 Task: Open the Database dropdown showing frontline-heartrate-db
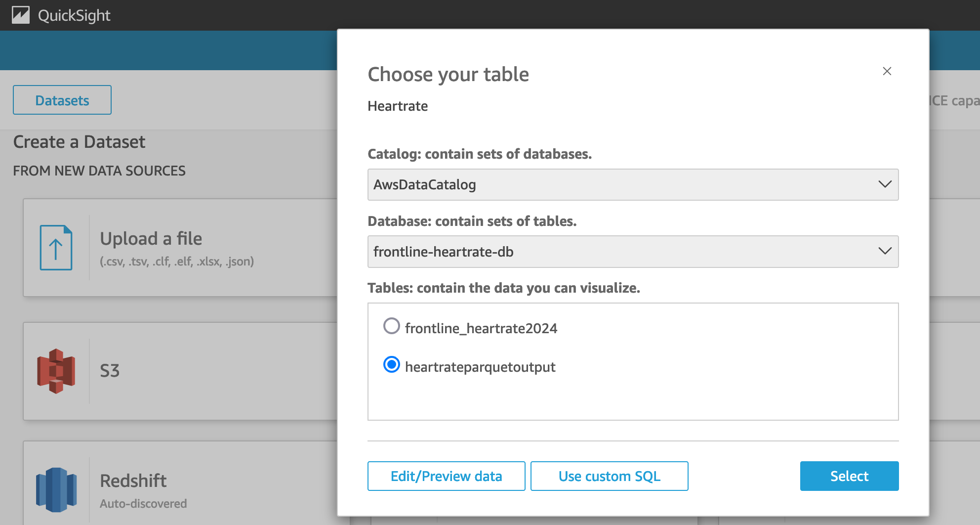(633, 252)
